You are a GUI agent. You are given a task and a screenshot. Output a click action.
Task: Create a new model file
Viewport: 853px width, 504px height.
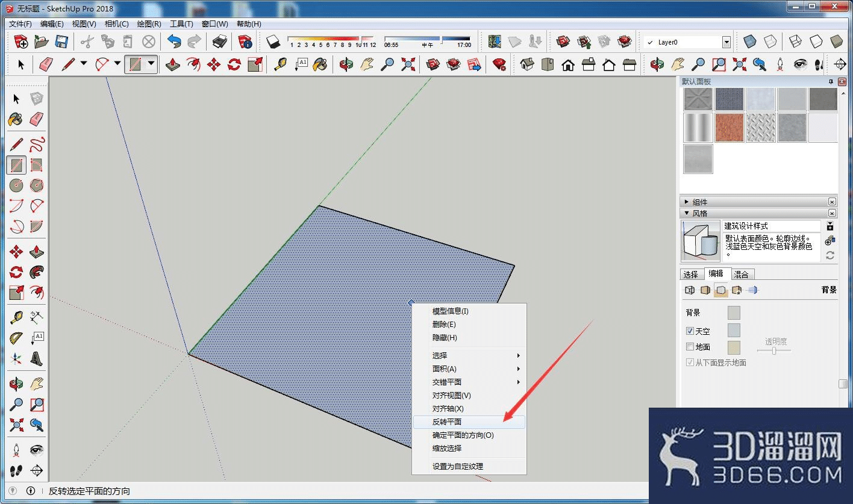21,42
